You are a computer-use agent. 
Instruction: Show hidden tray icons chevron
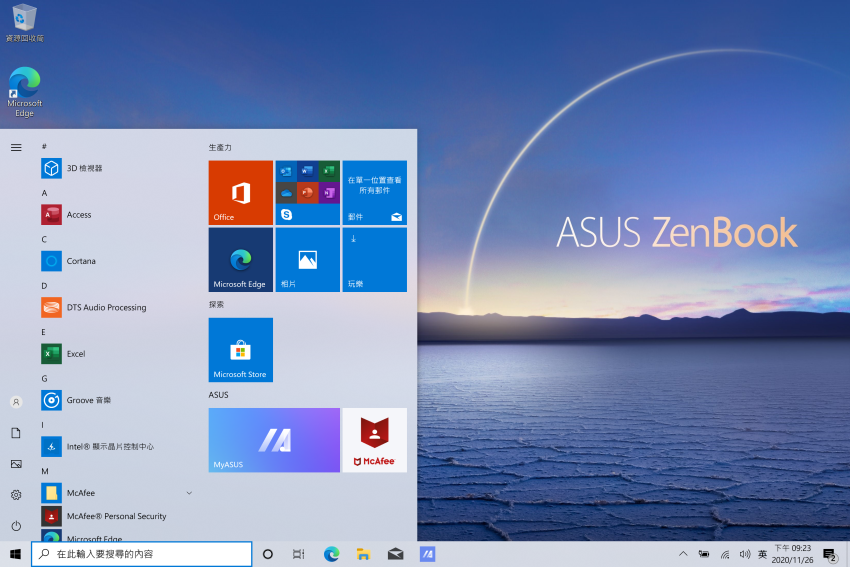pyautogui.click(x=683, y=554)
